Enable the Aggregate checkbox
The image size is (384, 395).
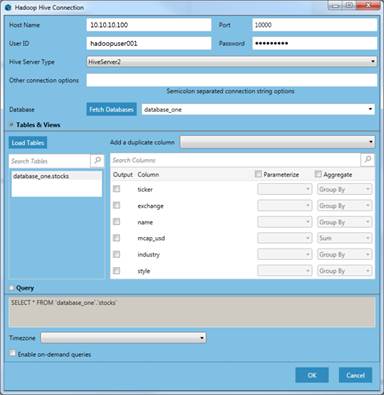318,174
